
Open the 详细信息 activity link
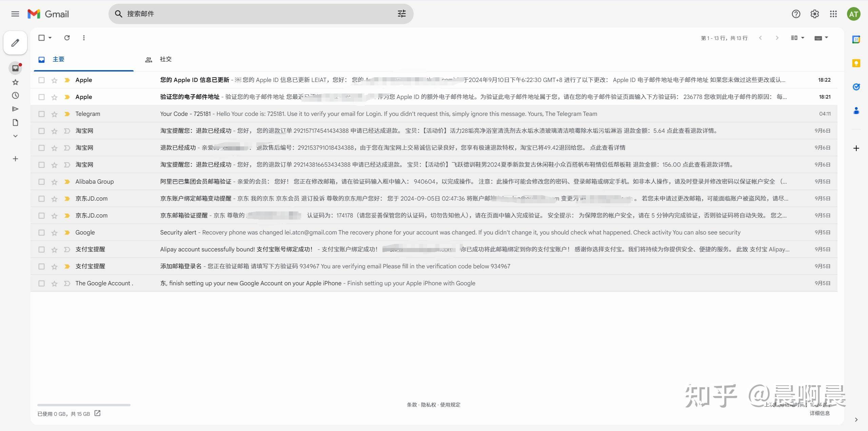(820, 413)
